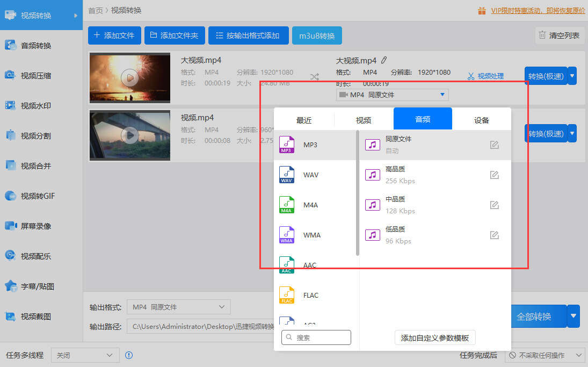588x367 pixels.
Task: Click 按输出格式添加 button
Action: (249, 35)
